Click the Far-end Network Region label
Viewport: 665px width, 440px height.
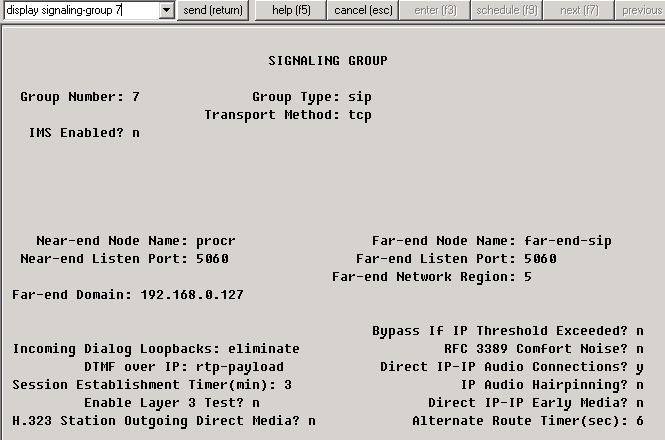(424, 277)
